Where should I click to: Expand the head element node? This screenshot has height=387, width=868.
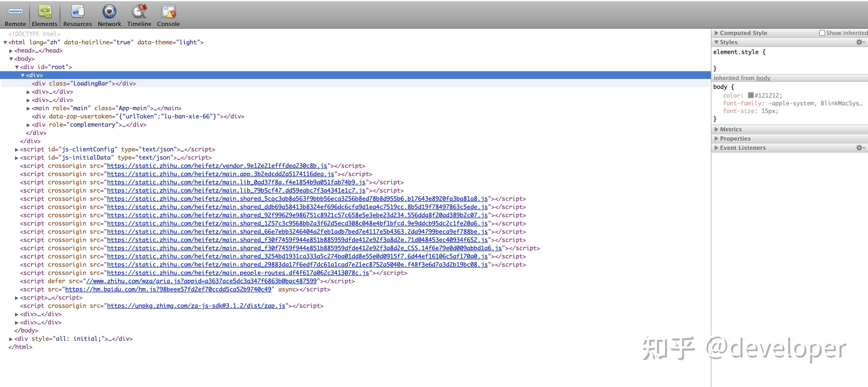point(11,51)
